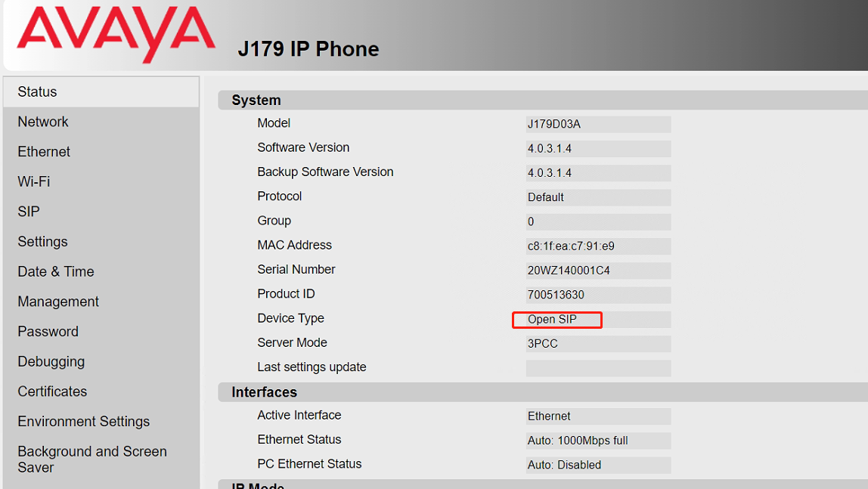
Task: Click the Backup Software Version value
Action: pos(598,172)
